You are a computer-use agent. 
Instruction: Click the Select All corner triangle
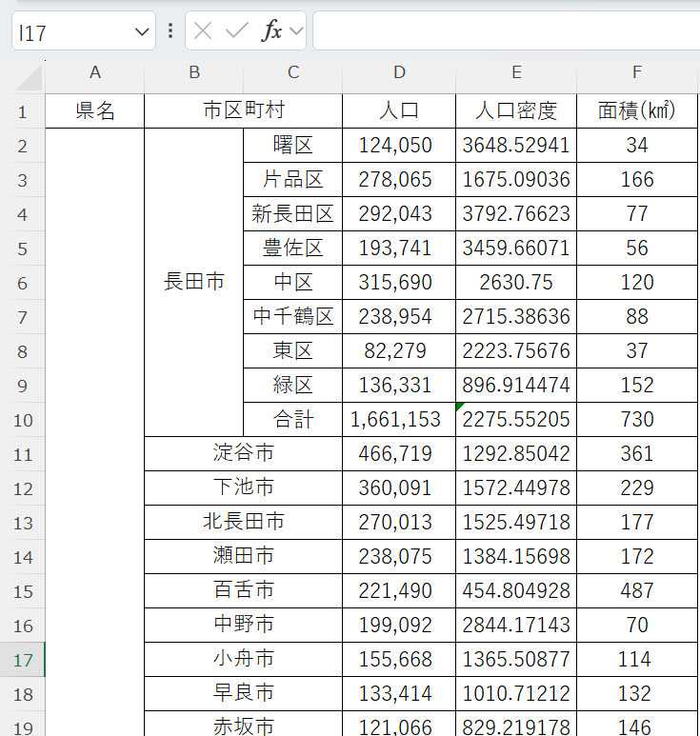(x=30, y=77)
